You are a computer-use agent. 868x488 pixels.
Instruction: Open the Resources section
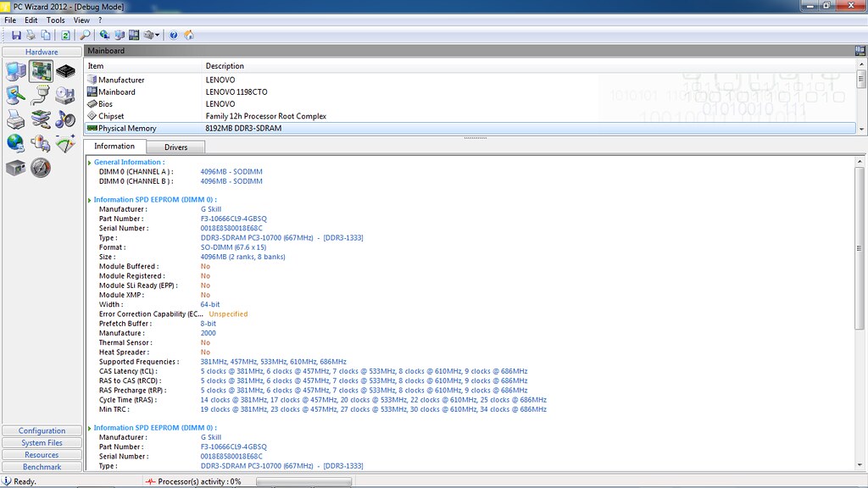click(x=42, y=455)
